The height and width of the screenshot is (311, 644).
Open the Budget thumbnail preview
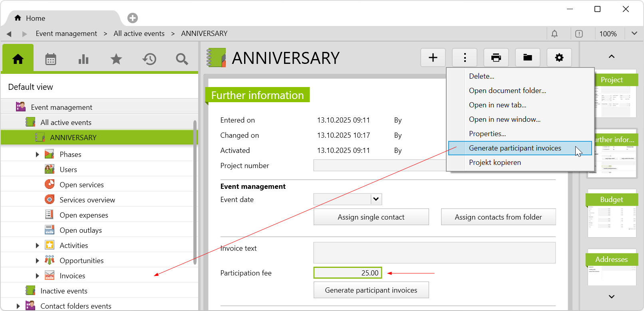point(611,216)
